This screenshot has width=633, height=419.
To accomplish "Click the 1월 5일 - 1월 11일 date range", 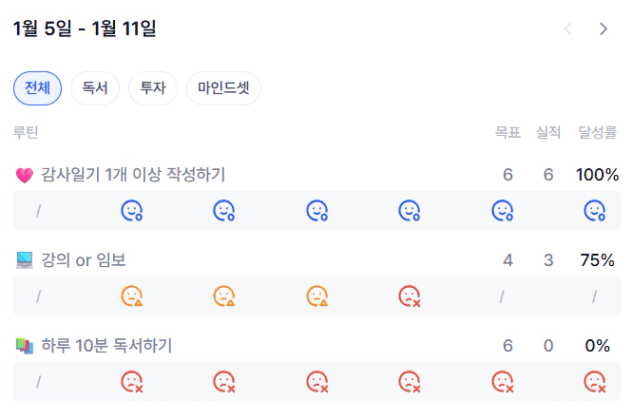I will 84,29.
